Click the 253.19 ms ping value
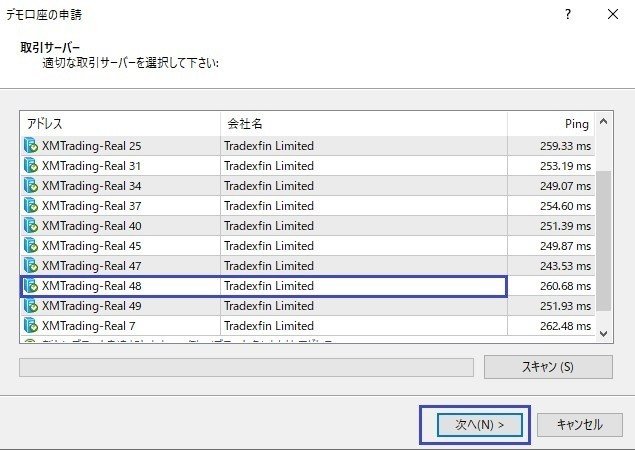 pos(565,166)
